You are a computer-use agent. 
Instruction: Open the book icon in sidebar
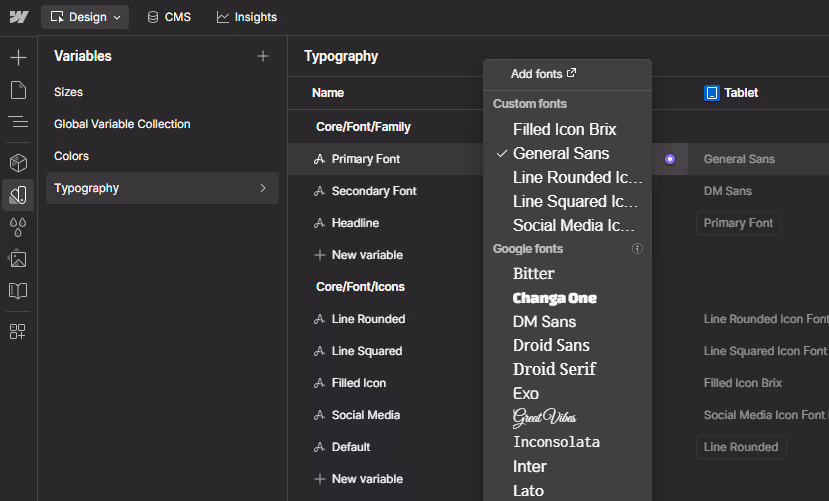pyautogui.click(x=19, y=291)
